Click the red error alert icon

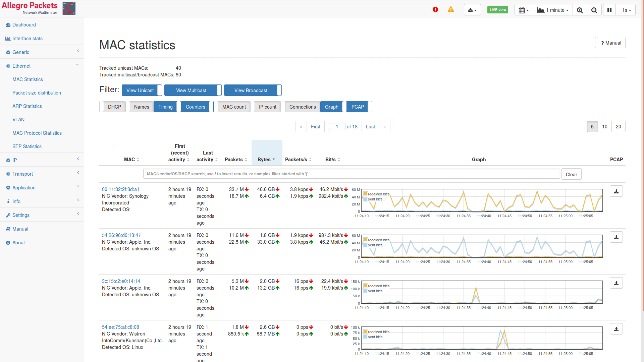pos(435,10)
